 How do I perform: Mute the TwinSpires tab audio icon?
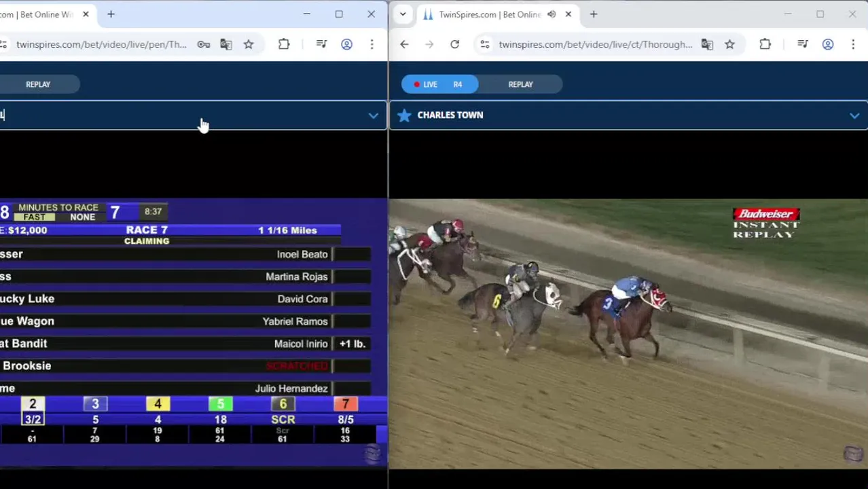coord(551,14)
